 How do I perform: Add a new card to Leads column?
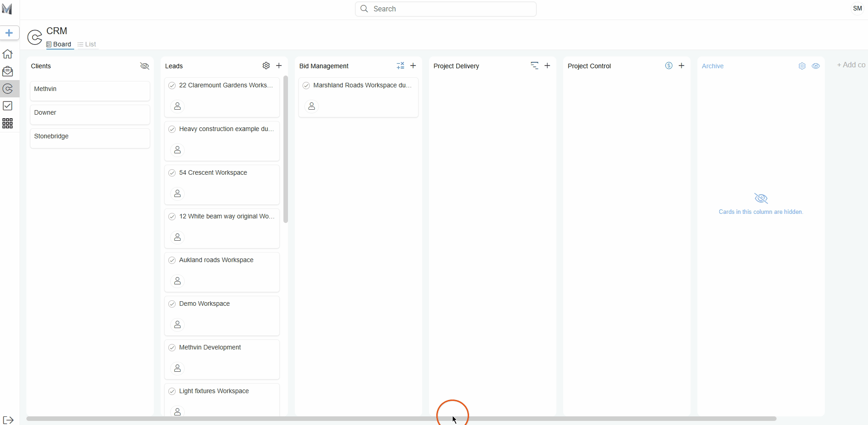[279, 66]
